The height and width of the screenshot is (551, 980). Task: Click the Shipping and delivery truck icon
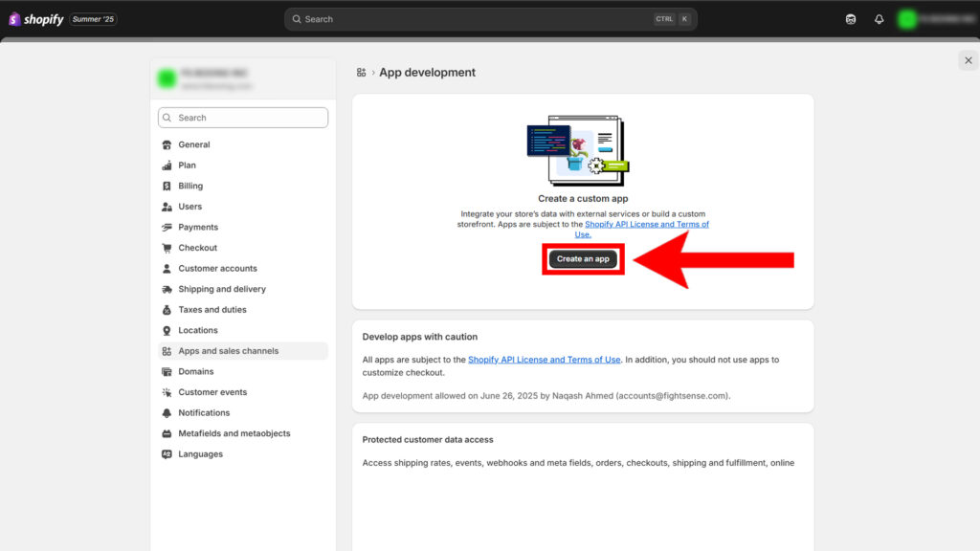coord(167,289)
